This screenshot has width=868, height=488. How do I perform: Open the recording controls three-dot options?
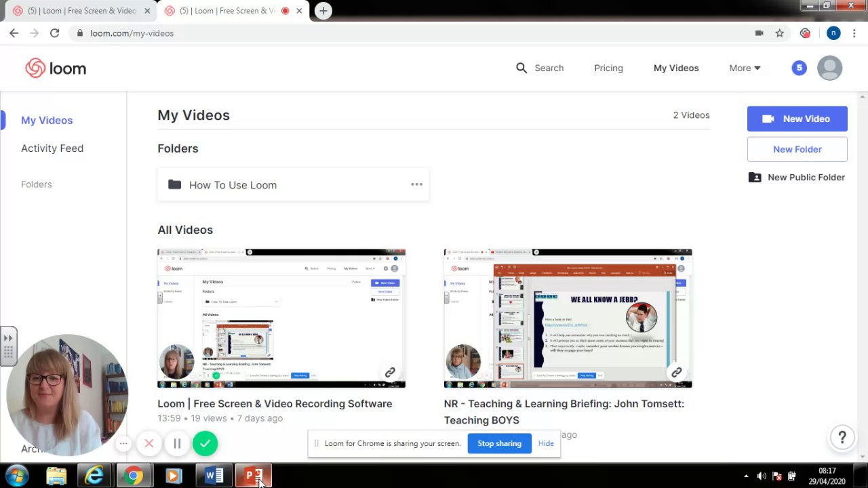pos(123,444)
